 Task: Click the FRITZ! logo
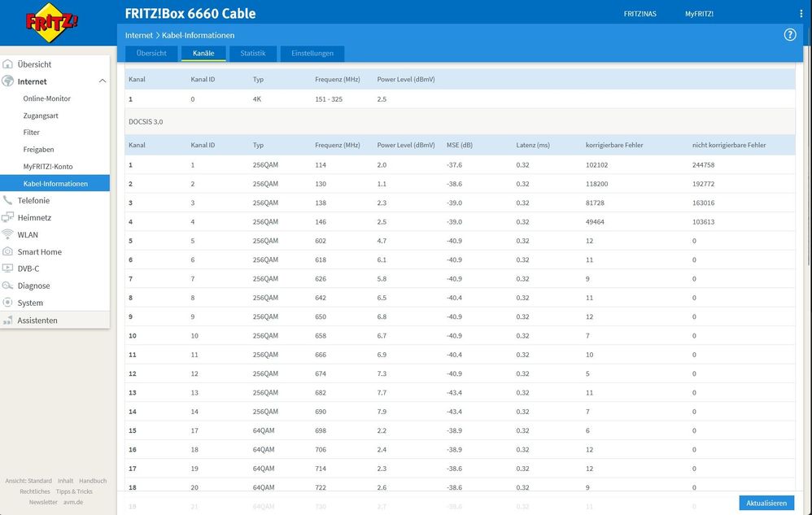52,23
